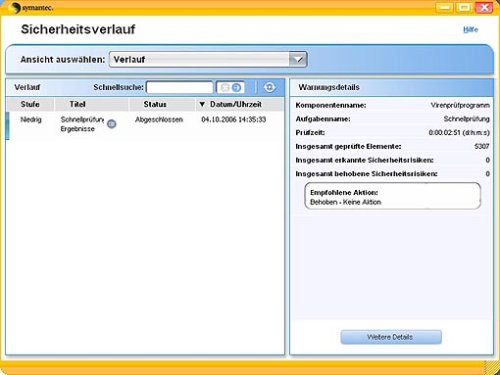500x375 pixels.
Task: Minimize the Symantec window
Action: pos(445,7)
